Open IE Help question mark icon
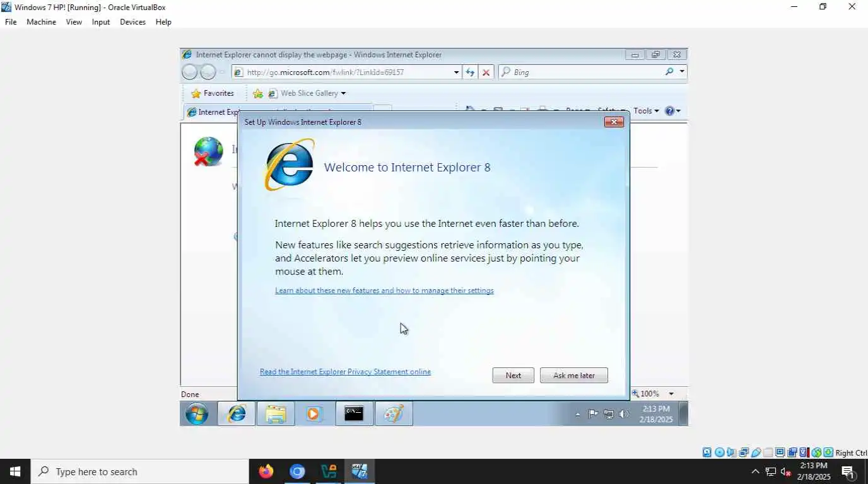Viewport: 868px width, 484px height. click(670, 111)
